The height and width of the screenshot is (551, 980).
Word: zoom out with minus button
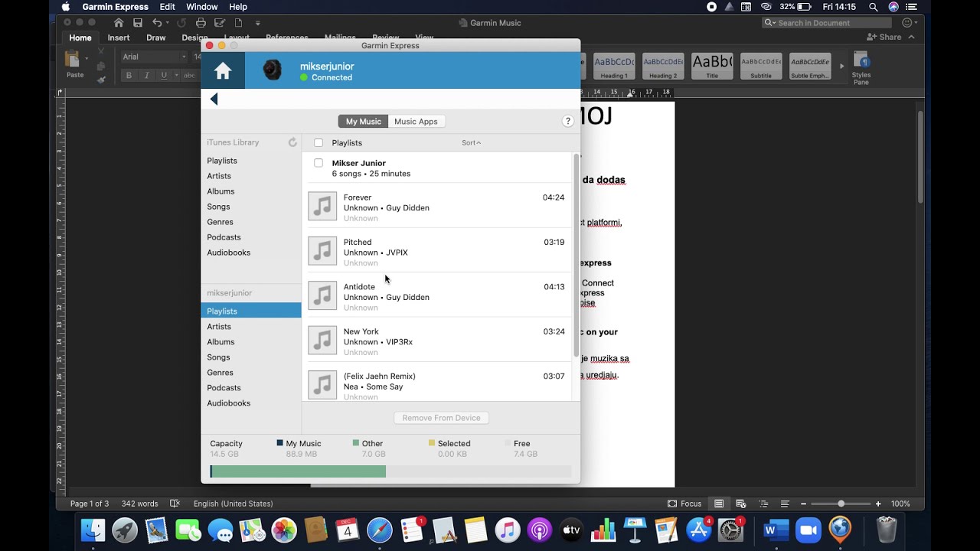coord(802,504)
